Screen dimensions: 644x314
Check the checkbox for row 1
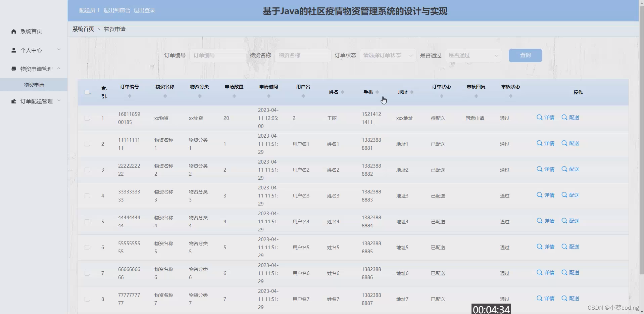(87, 118)
